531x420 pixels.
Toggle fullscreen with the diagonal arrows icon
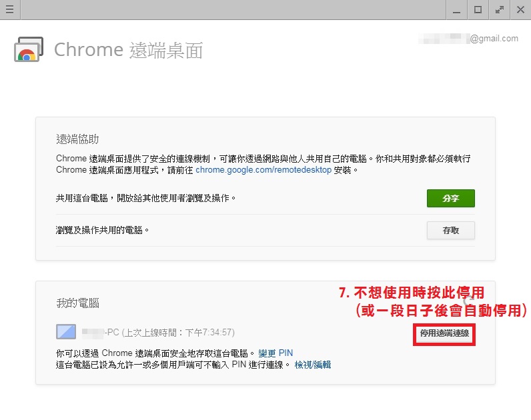(x=499, y=10)
